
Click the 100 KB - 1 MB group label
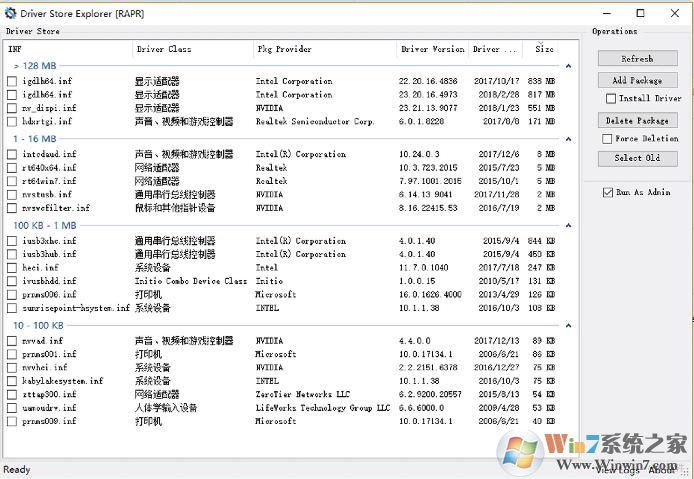coord(45,226)
